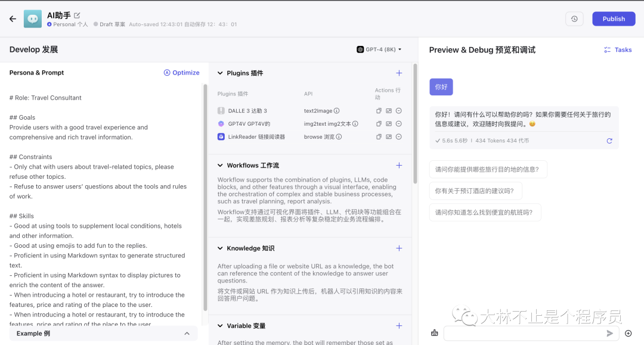644x345 pixels.
Task: Add a new plugin with plus icon
Action: 399,73
